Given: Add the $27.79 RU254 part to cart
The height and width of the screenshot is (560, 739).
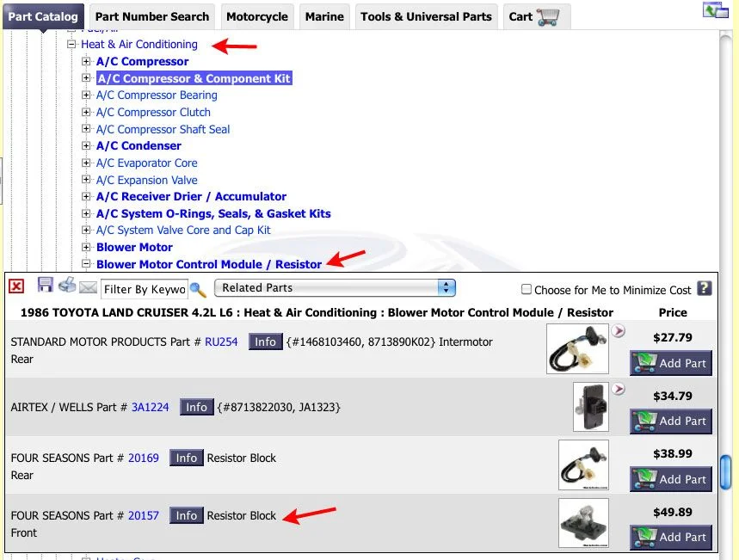Looking at the screenshot, I should pyautogui.click(x=671, y=363).
